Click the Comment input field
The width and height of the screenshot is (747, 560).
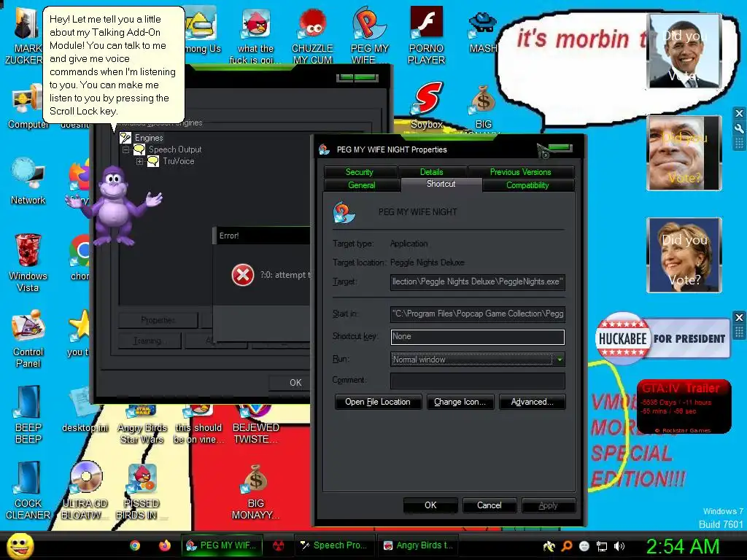point(477,381)
